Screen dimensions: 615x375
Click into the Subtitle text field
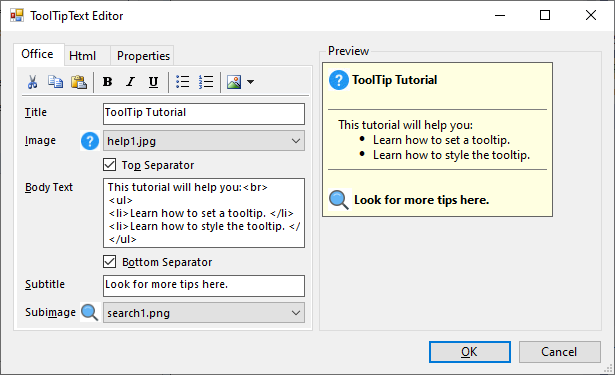[x=204, y=286]
